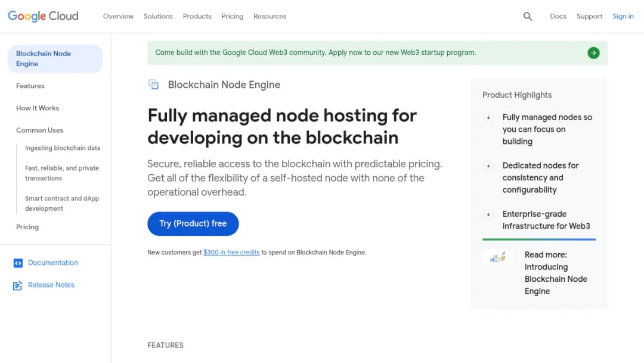Open the Products menu
This screenshot has width=644, height=363.
click(197, 17)
